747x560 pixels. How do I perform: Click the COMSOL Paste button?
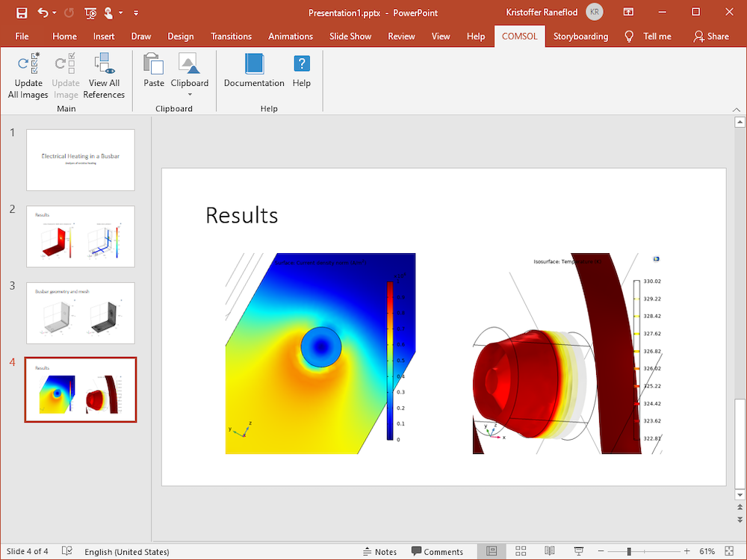point(154,70)
